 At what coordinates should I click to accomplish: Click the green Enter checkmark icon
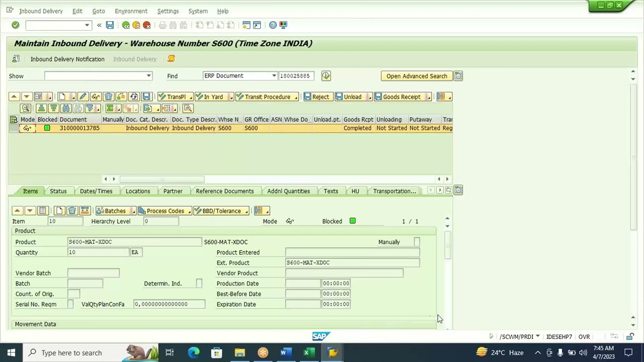pos(16,25)
